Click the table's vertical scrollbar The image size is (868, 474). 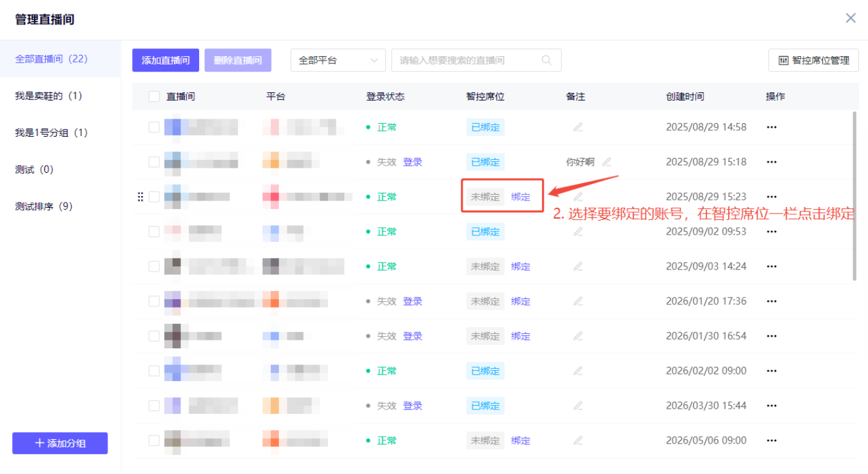[855, 196]
